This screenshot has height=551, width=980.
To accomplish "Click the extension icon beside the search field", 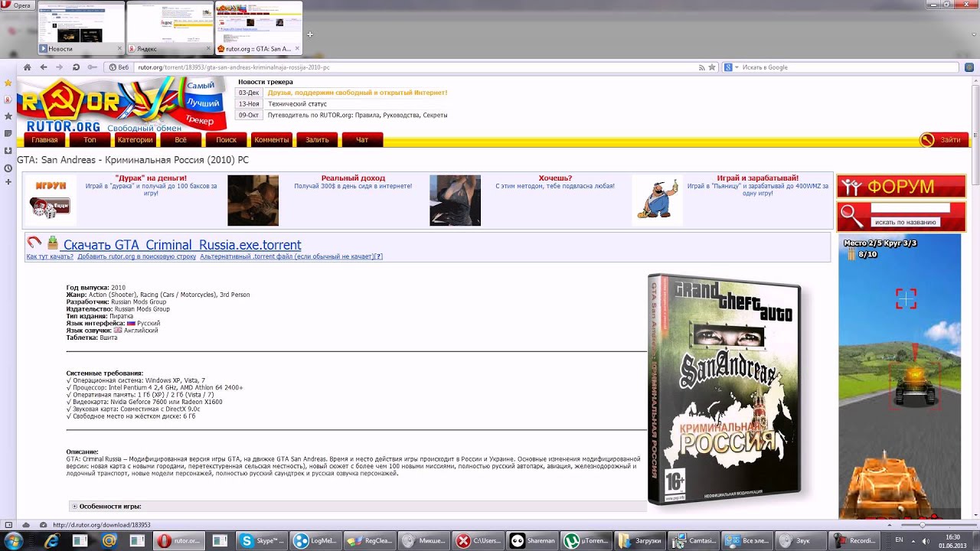I will tap(969, 67).
